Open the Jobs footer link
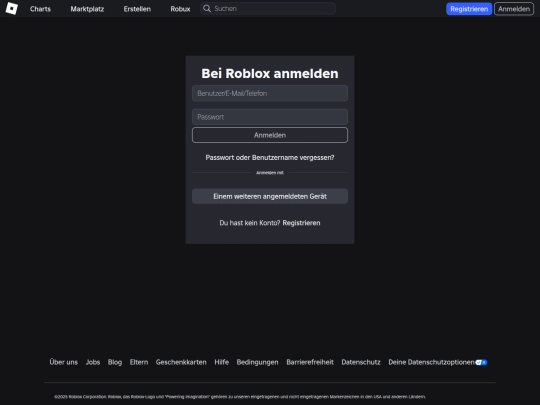This screenshot has width=540, height=405. pyautogui.click(x=93, y=362)
